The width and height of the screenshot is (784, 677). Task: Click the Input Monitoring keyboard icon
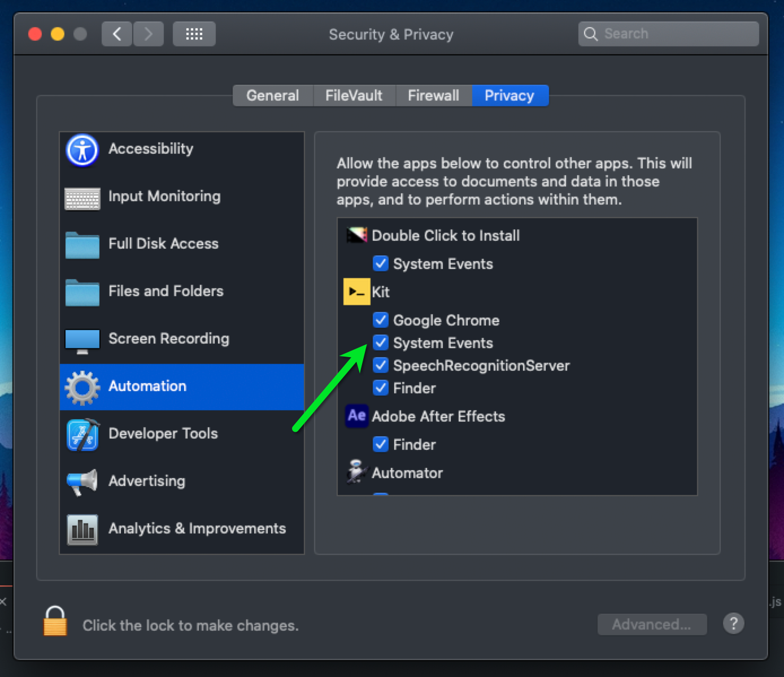coord(82,198)
